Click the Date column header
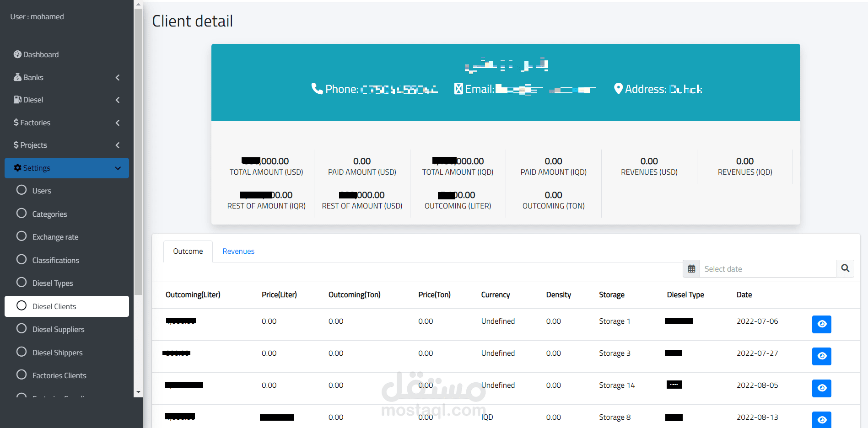 744,295
